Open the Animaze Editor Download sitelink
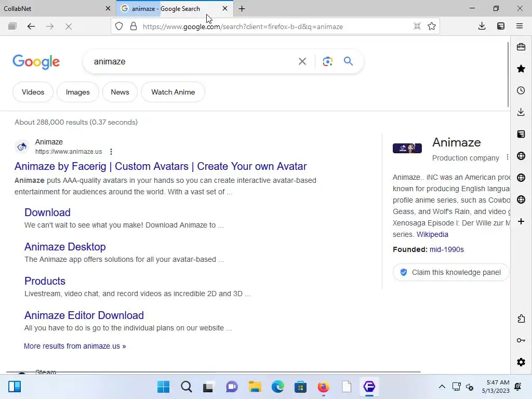 (84, 315)
